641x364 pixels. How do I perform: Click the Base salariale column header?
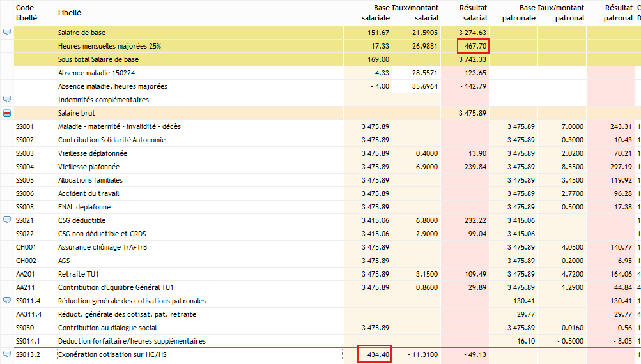[x=375, y=13]
